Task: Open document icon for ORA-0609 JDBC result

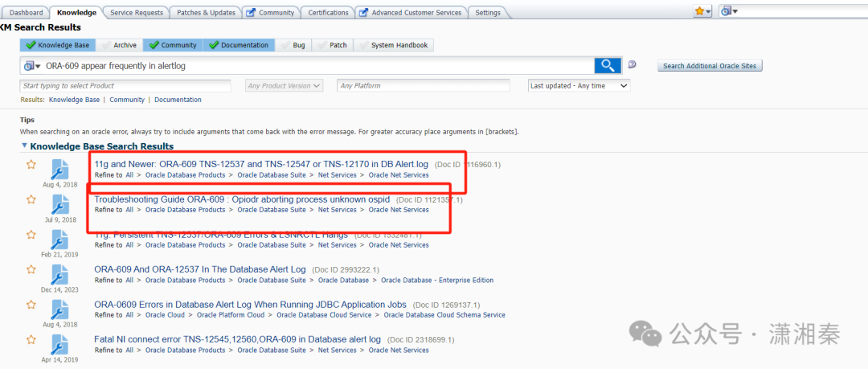Action: (59, 310)
